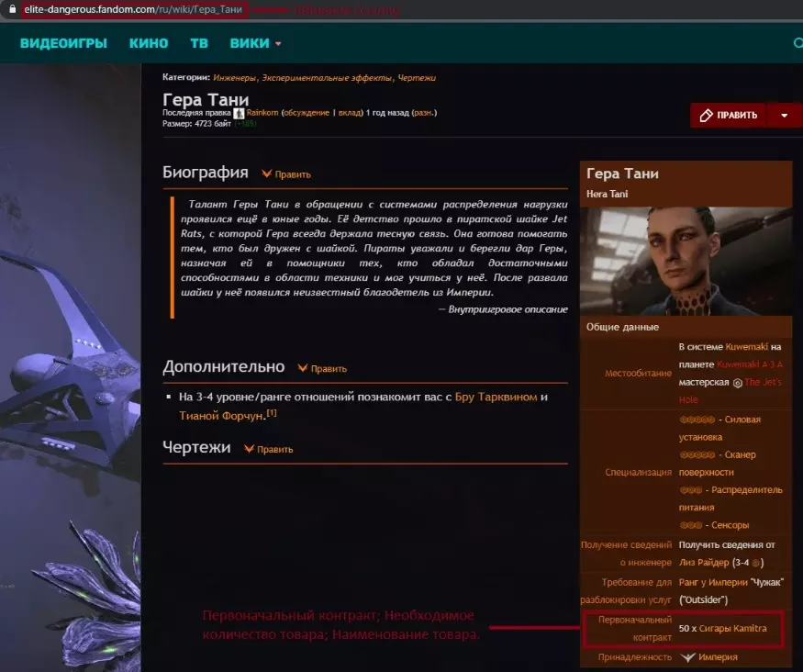Screen dimensions: 803x672
Task: Edit the Чертежи section via Править
Action: pos(268,449)
